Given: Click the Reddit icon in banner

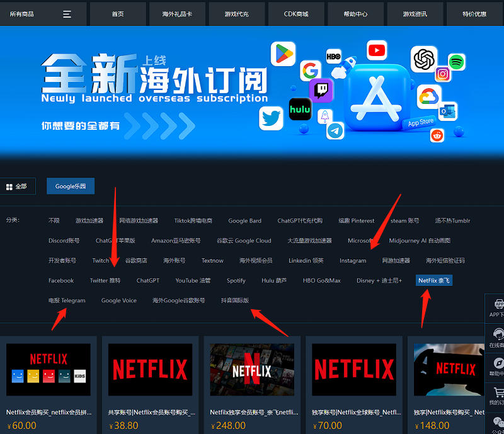Looking at the screenshot, I should point(437,135).
